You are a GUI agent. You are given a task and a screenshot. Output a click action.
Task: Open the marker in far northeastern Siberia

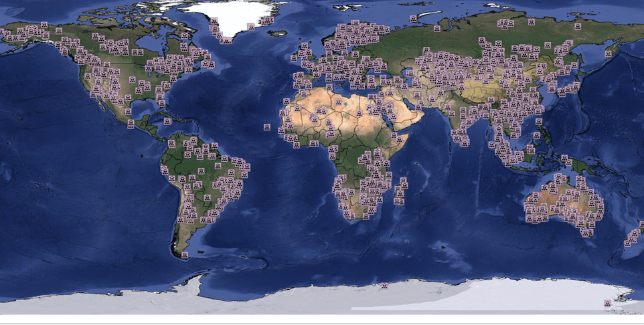pos(578,27)
